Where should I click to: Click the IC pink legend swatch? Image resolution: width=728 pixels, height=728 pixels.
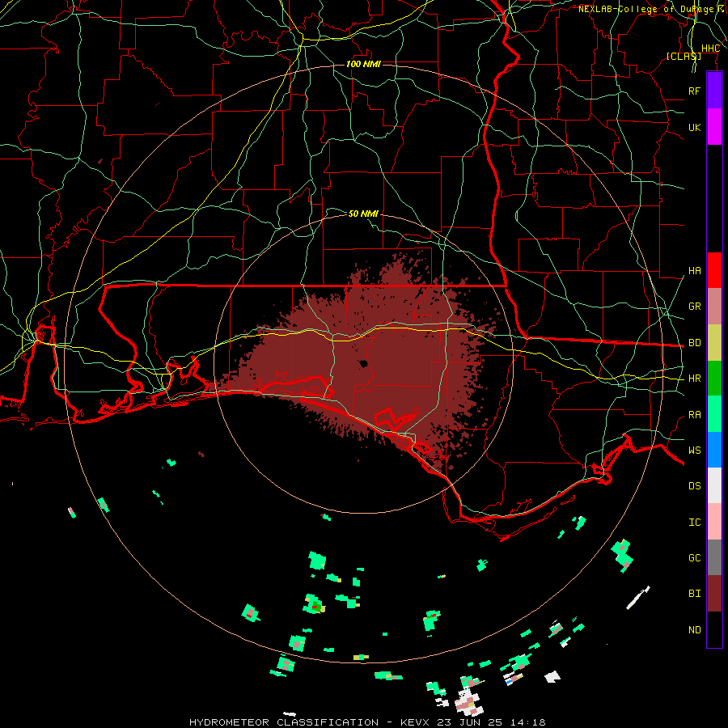[x=714, y=522]
